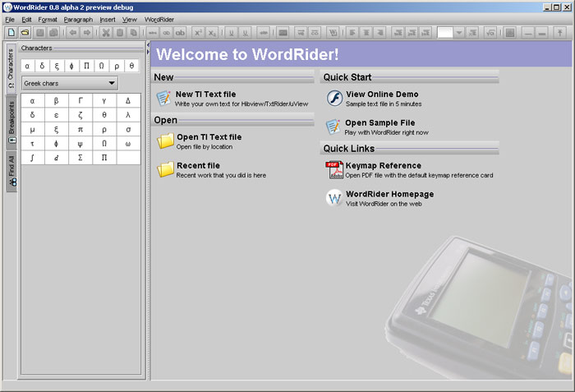The image size is (575, 392).
Task: Insert ψ from the Greek chars grid
Action: click(x=80, y=144)
